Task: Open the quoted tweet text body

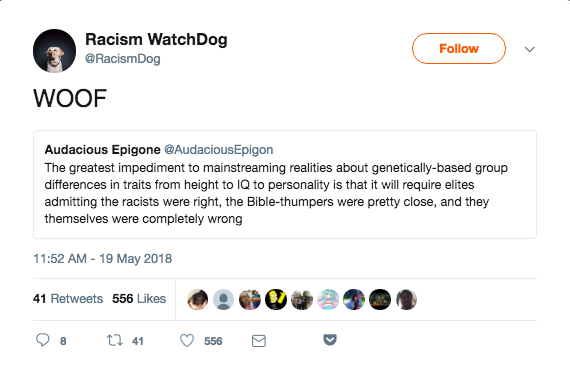Action: [276, 193]
